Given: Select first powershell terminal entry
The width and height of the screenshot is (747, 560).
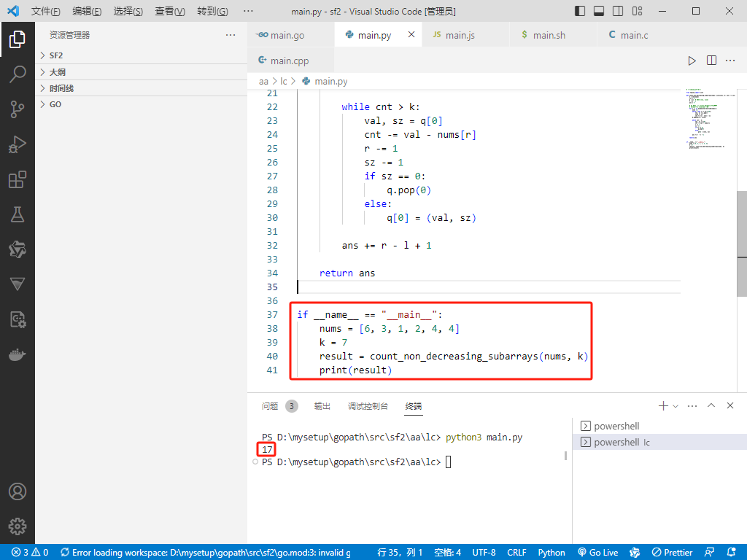Looking at the screenshot, I should [x=659, y=426].
